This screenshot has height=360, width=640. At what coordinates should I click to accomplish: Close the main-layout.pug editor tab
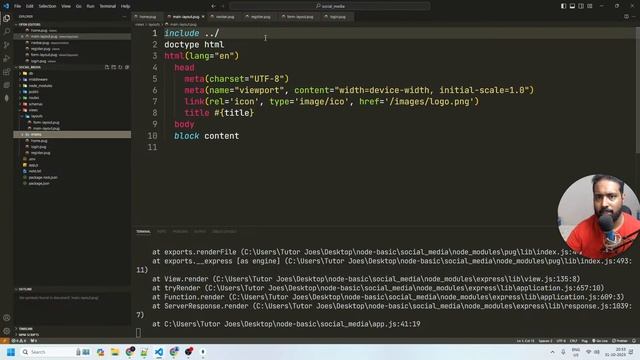pos(203,17)
